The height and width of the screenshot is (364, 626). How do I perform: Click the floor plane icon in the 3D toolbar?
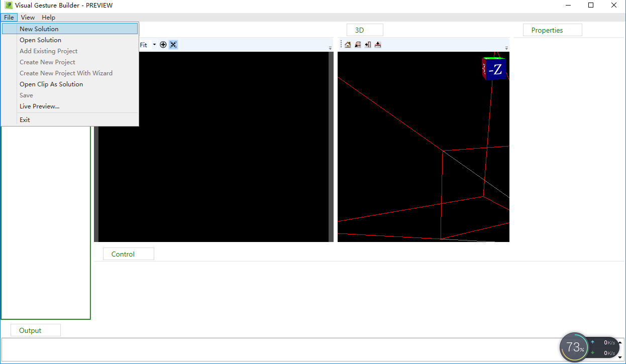(x=378, y=44)
